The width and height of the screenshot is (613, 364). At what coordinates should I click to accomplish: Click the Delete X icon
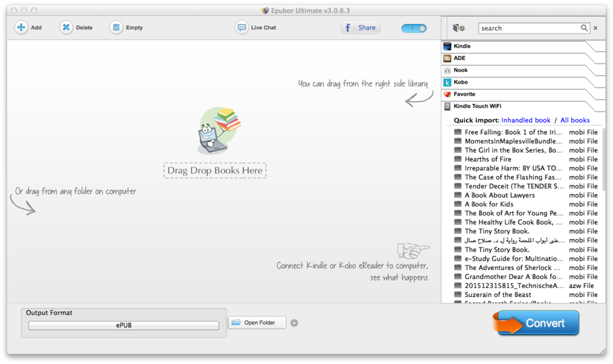pos(66,28)
